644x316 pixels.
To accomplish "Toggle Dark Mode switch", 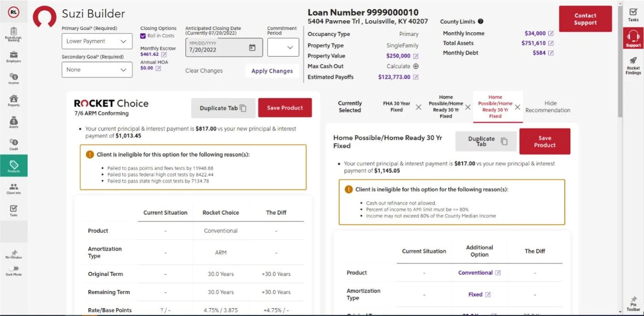I will pos(13,269).
